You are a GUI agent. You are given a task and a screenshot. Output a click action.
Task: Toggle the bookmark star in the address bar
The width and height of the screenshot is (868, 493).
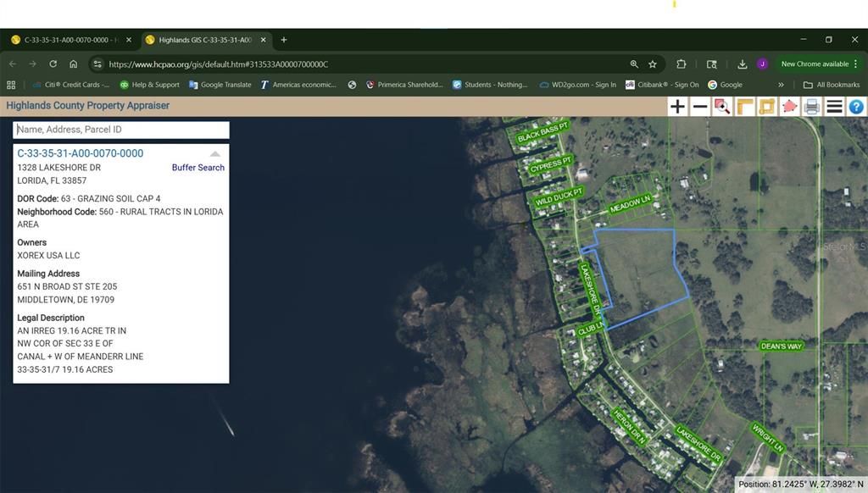coord(653,64)
